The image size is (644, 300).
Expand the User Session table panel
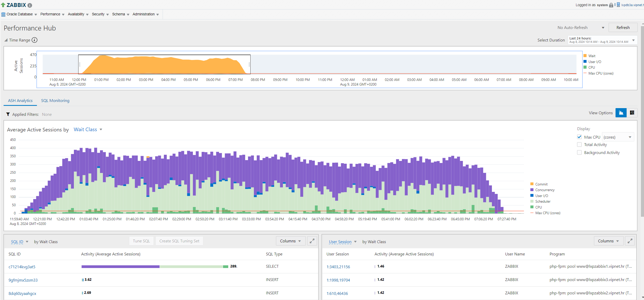[630, 241]
